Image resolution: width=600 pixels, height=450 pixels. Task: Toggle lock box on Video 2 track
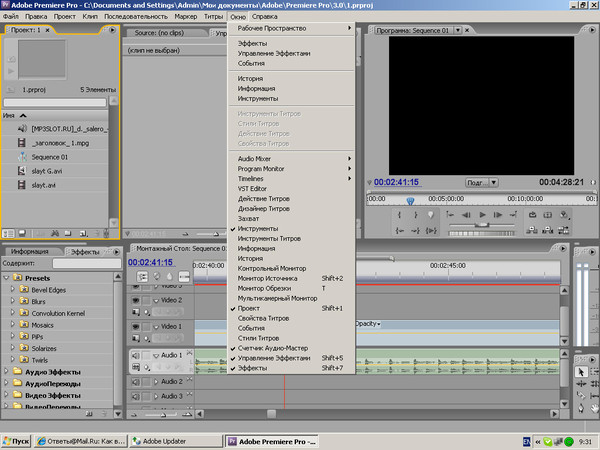(x=146, y=300)
